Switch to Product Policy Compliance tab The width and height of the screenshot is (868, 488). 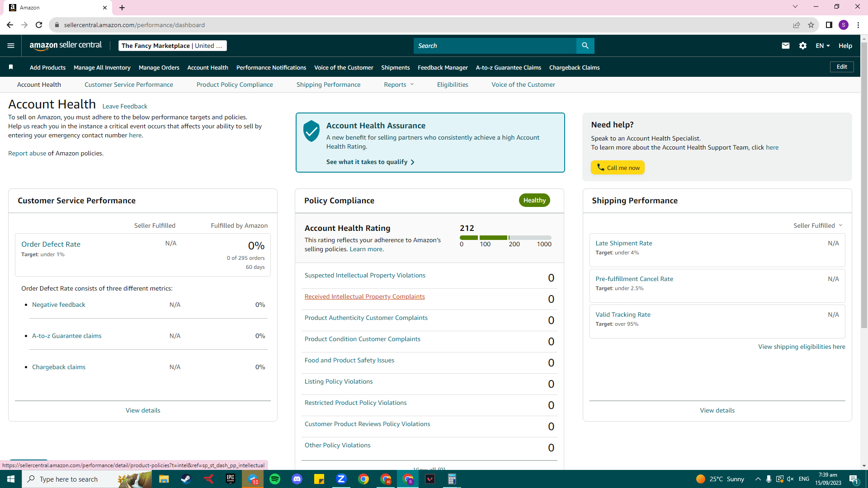tap(235, 84)
